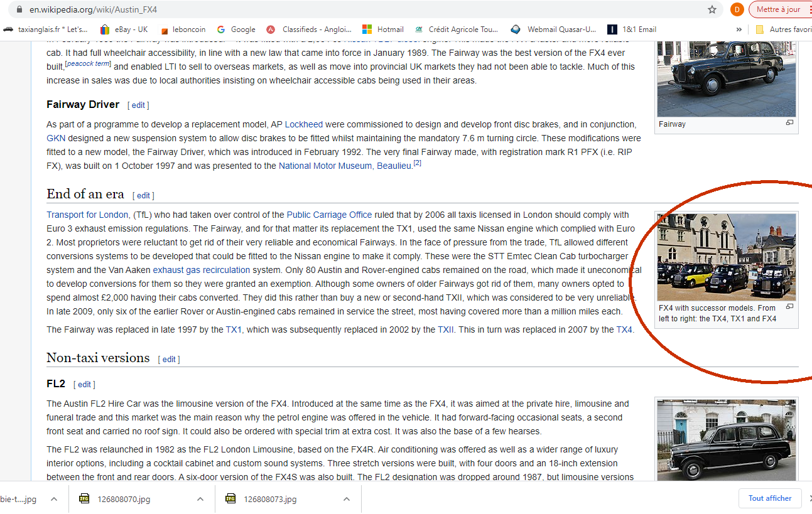Open the Autres favoris bookmarks folder
The width and height of the screenshot is (812, 514).
point(783,29)
